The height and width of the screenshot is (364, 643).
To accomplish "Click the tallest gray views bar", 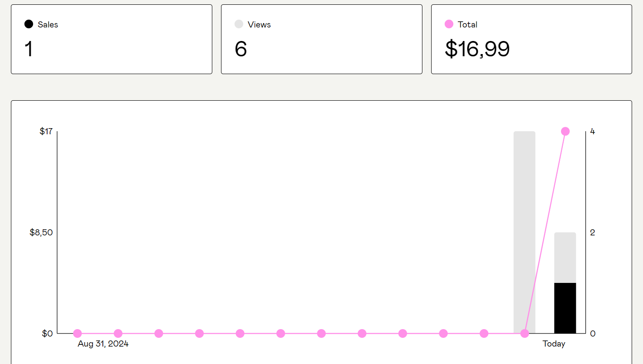I will [x=524, y=218].
